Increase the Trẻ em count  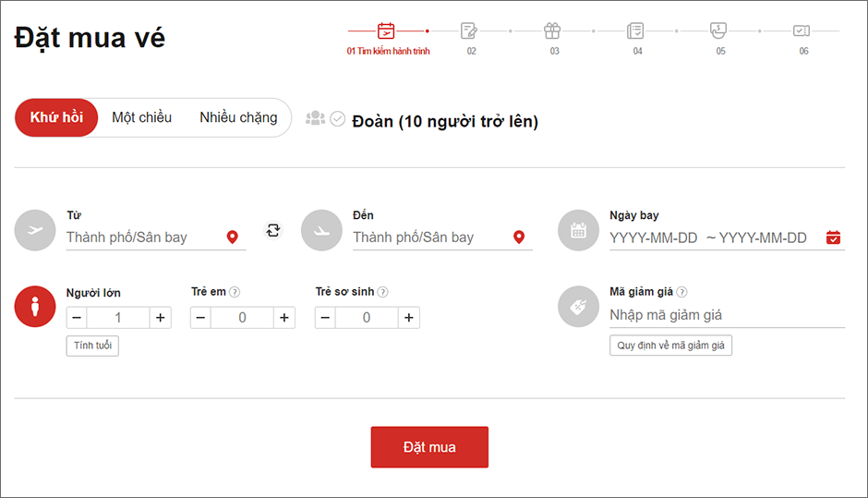point(284,318)
